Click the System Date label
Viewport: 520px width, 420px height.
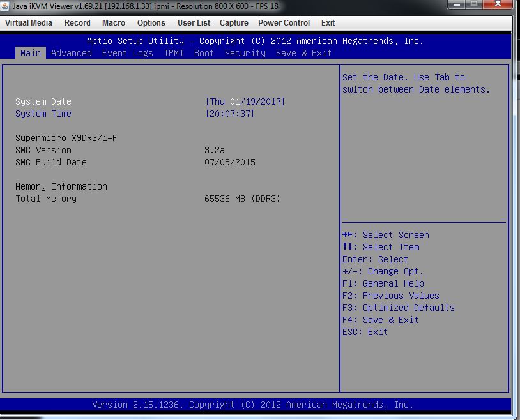(43, 102)
